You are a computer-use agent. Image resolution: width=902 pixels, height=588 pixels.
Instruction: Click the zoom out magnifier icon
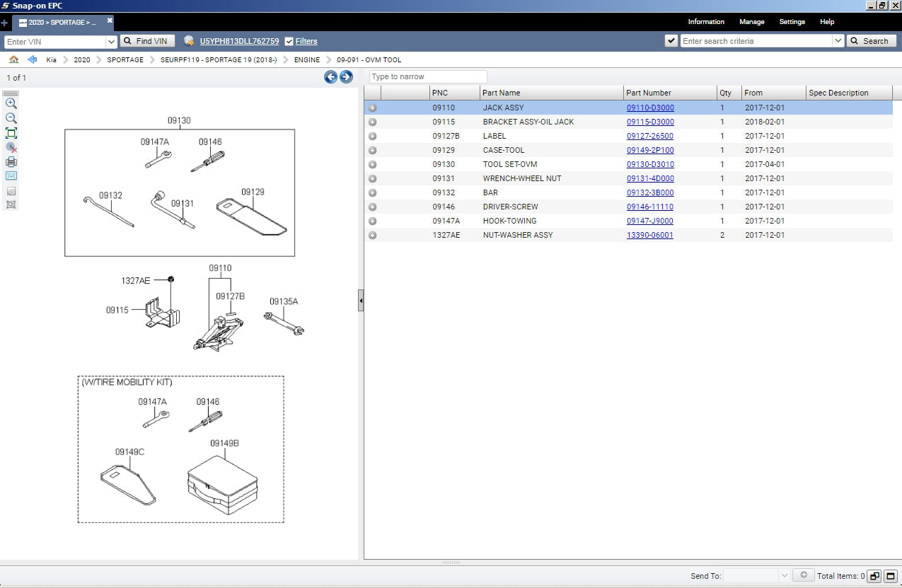coord(11,118)
